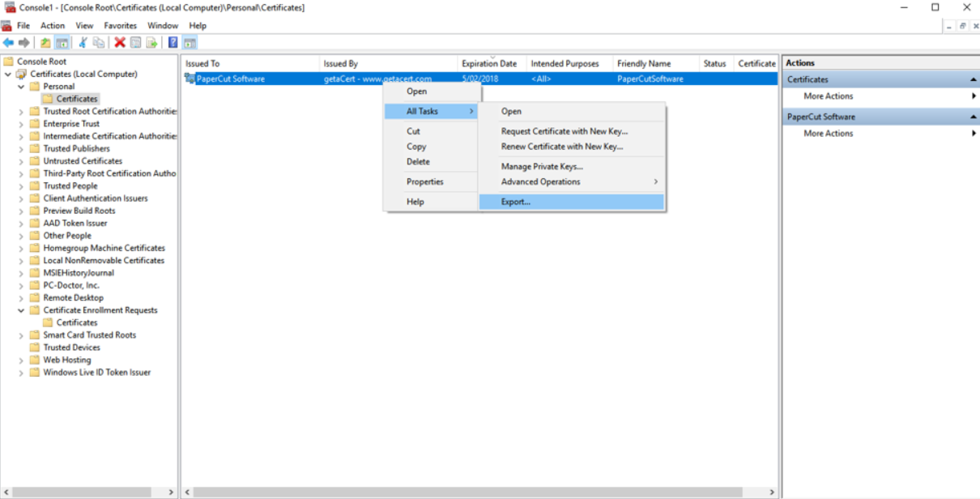The width and height of the screenshot is (980, 499).
Task: Click the Certificates (Local Computer) snap-in icon
Action: coord(21,74)
